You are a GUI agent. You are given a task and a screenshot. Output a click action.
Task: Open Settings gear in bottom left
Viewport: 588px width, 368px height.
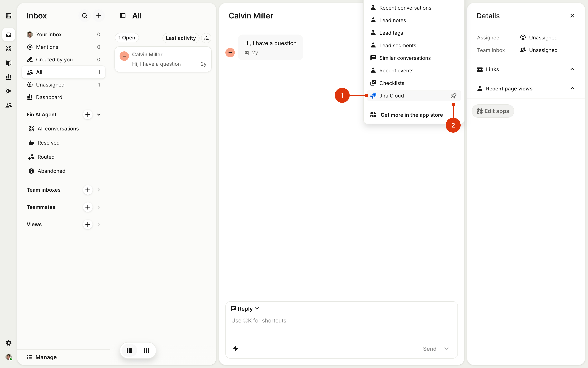click(x=8, y=343)
